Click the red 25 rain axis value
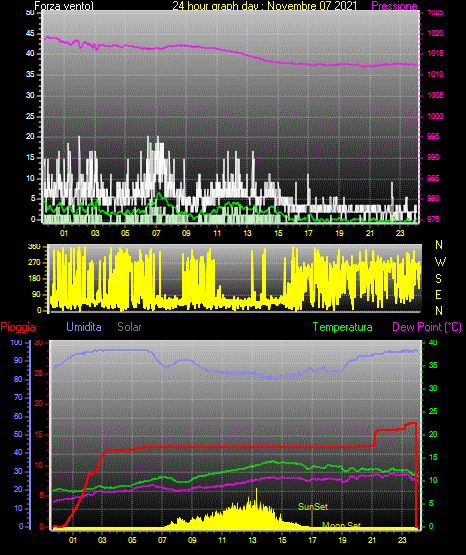Screen dimensions: 466x555 [x=39, y=373]
